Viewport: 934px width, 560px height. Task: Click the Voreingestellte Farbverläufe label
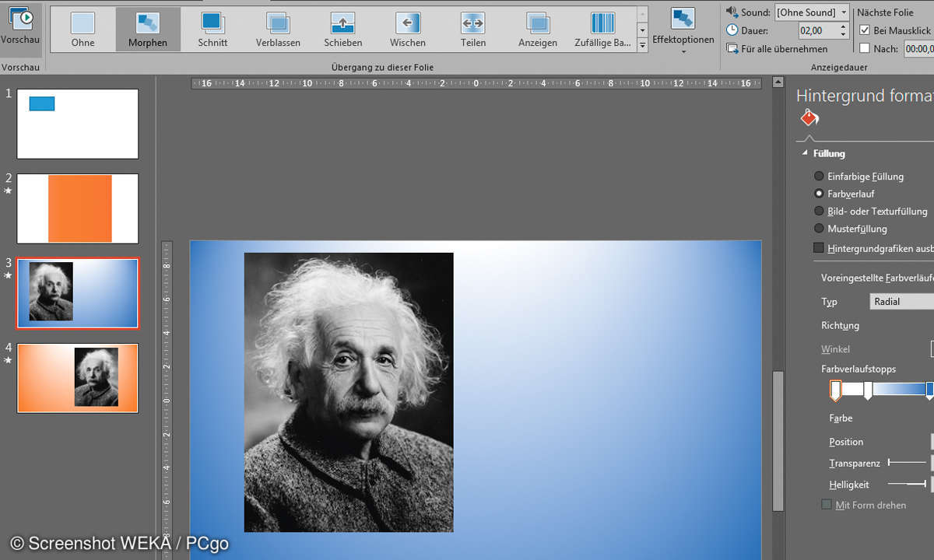tap(877, 278)
